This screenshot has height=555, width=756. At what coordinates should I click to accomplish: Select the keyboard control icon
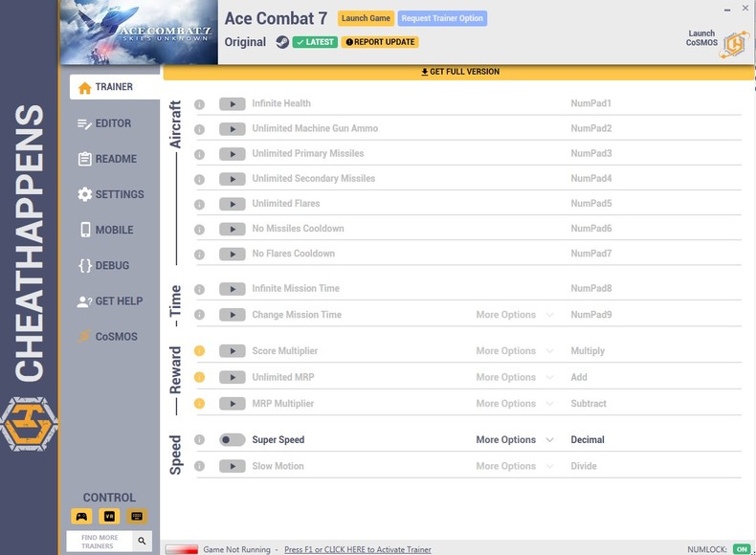tap(137, 517)
